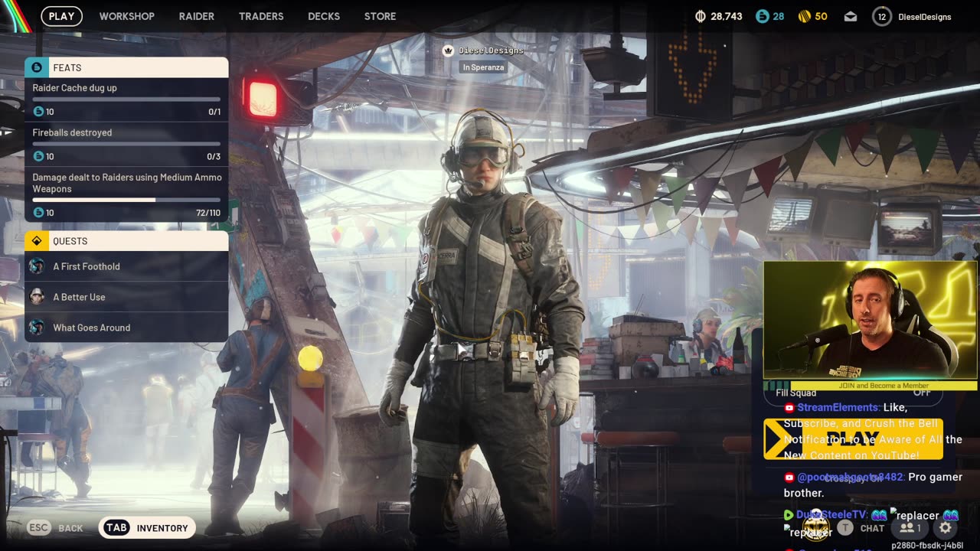This screenshot has width=980, height=551.
Task: Click the JOIN and Become a Member banner
Action: (x=884, y=386)
